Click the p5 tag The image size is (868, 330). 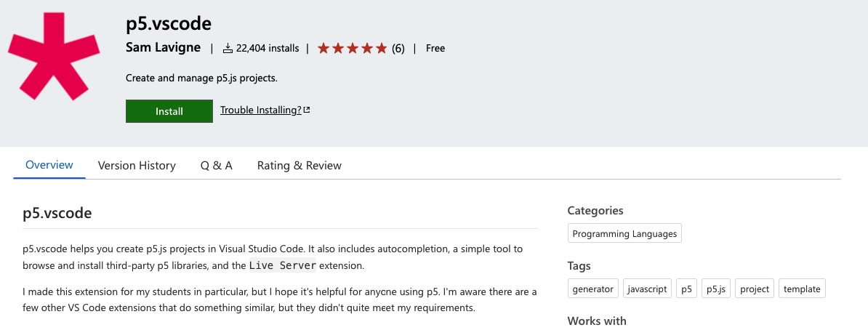(686, 289)
